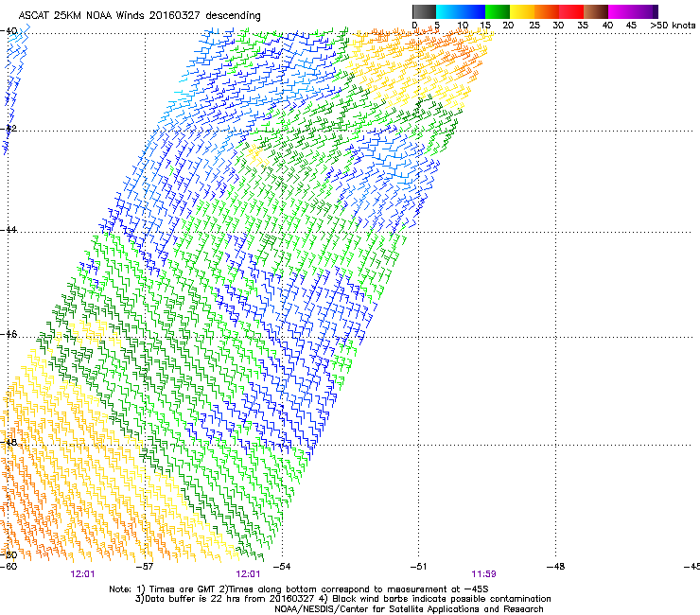
Task: Click the red 30-35 knots legend segment
Action: [x=571, y=11]
